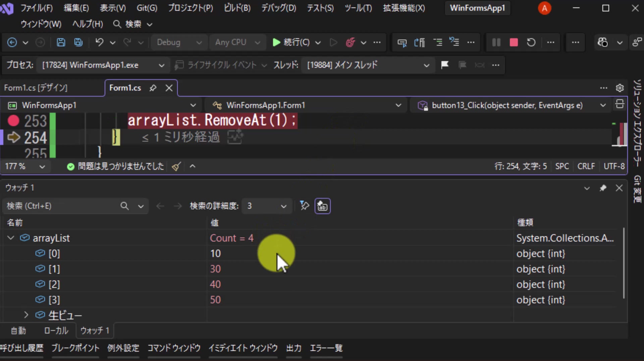Click the Save All icon
The width and height of the screenshot is (644, 361).
[78, 42]
